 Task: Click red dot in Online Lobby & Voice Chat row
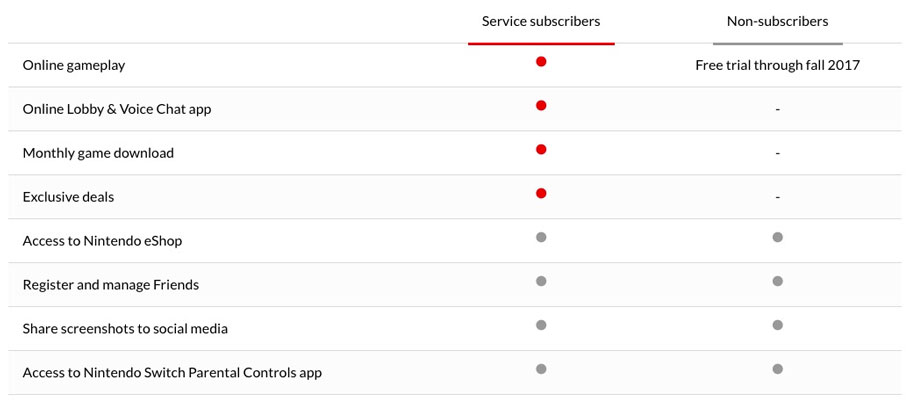541,106
